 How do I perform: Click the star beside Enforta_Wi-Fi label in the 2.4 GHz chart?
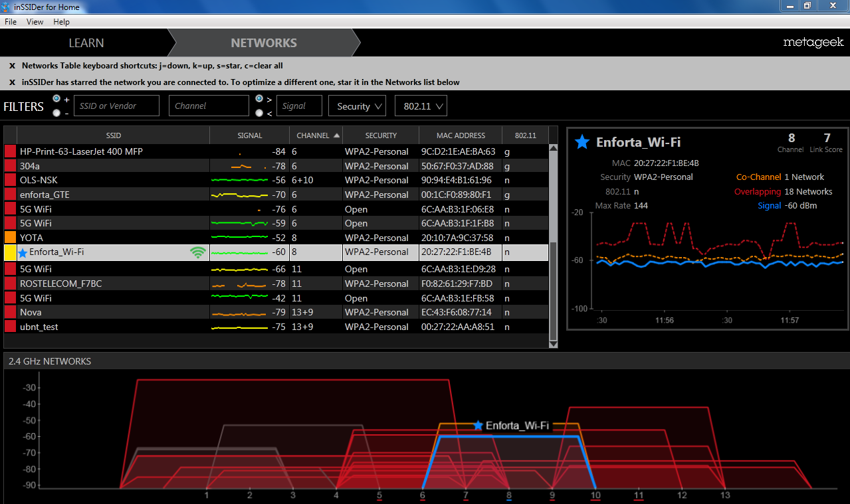478,426
